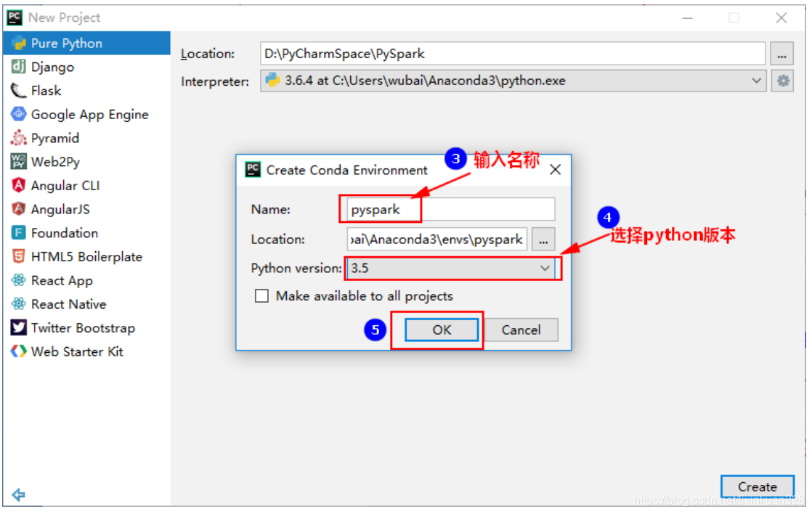This screenshot has height=514, width=812.
Task: Expand the Interpreter selection dropdown
Action: click(x=757, y=81)
